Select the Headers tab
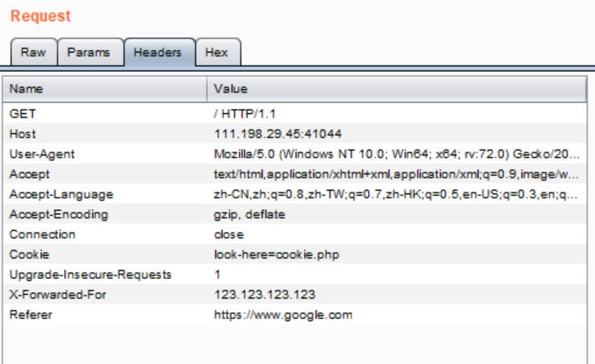Image resolution: width=595 pixels, height=364 pixels. coord(159,52)
